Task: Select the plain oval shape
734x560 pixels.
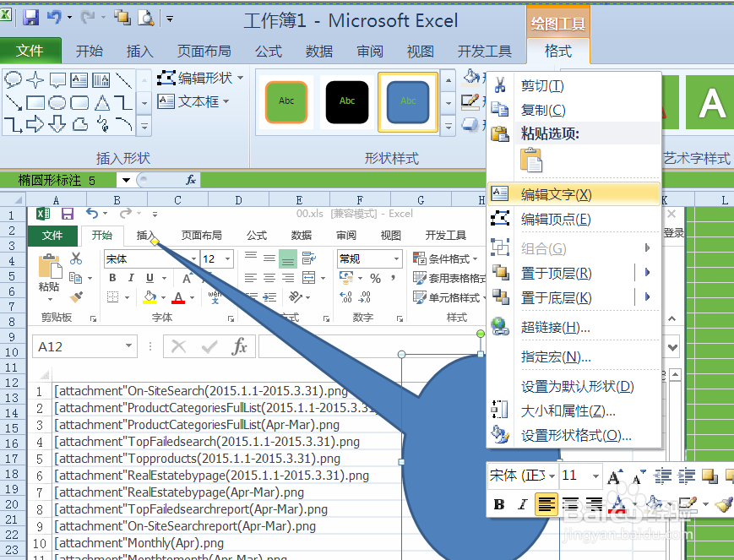Action: 57,102
